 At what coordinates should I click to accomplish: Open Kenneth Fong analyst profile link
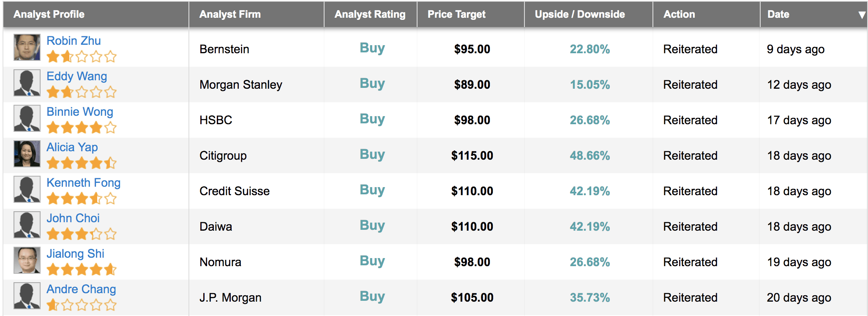(83, 183)
